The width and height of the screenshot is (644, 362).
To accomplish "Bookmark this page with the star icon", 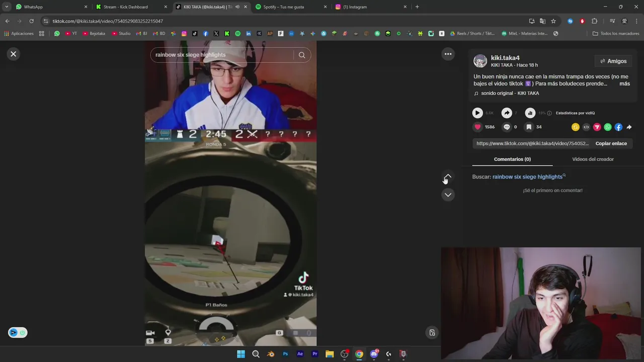I will tap(553, 21).
